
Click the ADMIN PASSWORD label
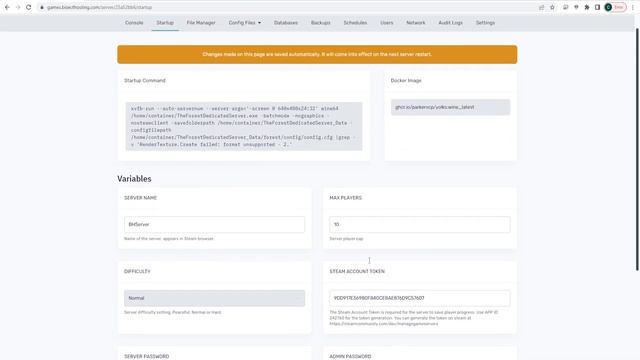pyautogui.click(x=350, y=356)
